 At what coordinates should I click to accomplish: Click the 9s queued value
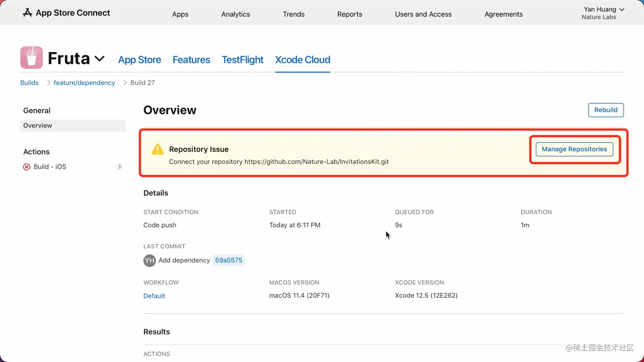pos(399,225)
